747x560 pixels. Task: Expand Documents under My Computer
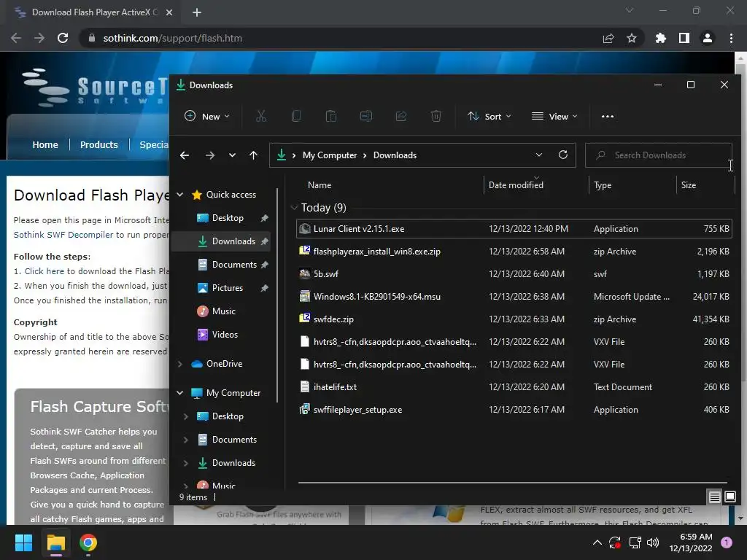tap(186, 440)
